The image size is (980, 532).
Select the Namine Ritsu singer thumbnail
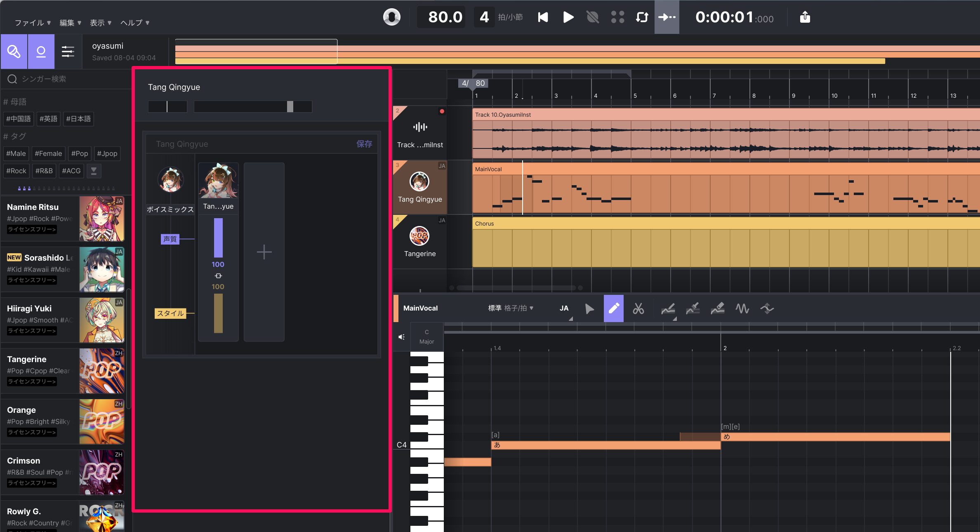[x=101, y=219]
